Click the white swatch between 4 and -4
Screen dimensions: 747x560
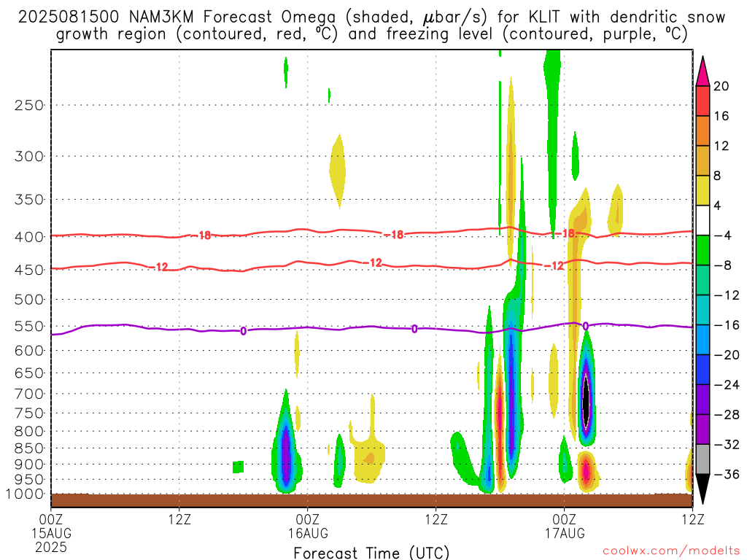coord(703,220)
